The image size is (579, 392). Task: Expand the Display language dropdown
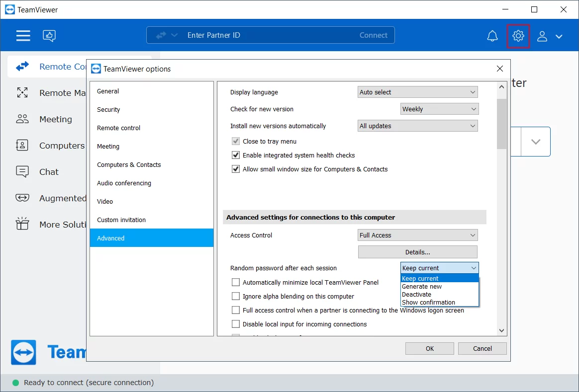pyautogui.click(x=417, y=92)
